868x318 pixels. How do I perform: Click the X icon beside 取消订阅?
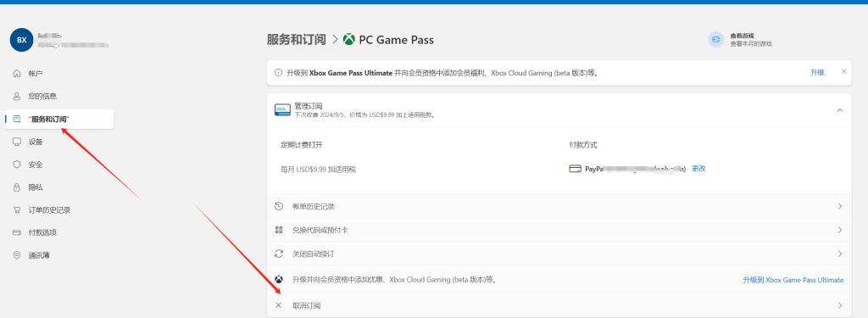coord(279,305)
